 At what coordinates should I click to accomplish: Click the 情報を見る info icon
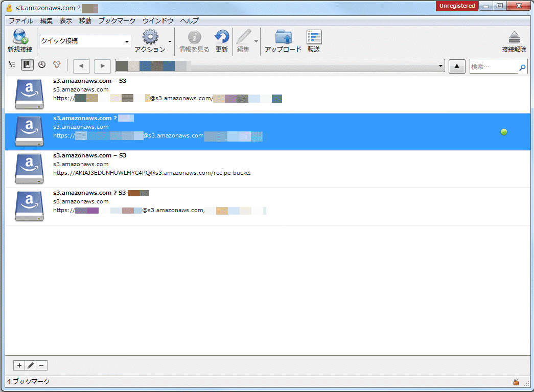tap(195, 37)
